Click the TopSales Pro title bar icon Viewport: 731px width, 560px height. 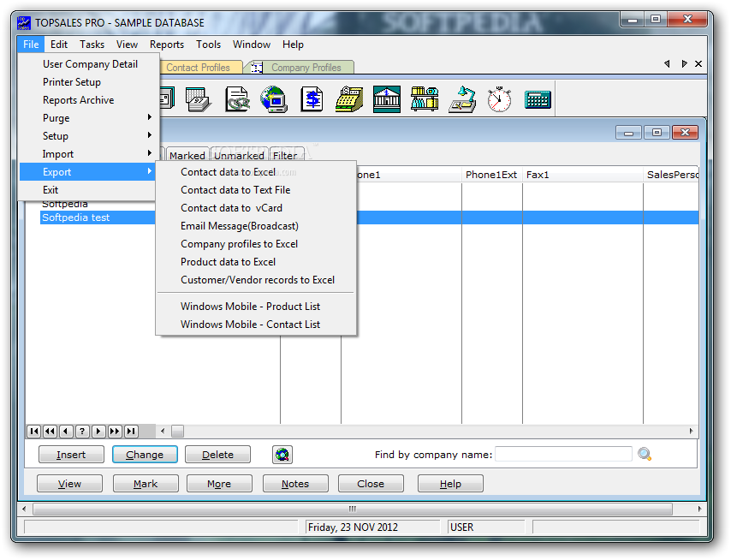pos(24,23)
